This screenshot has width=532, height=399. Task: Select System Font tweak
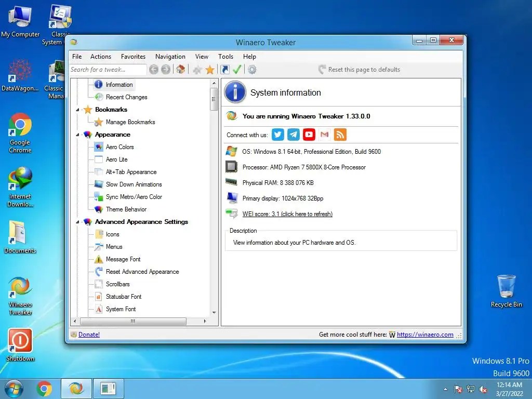[x=121, y=309]
